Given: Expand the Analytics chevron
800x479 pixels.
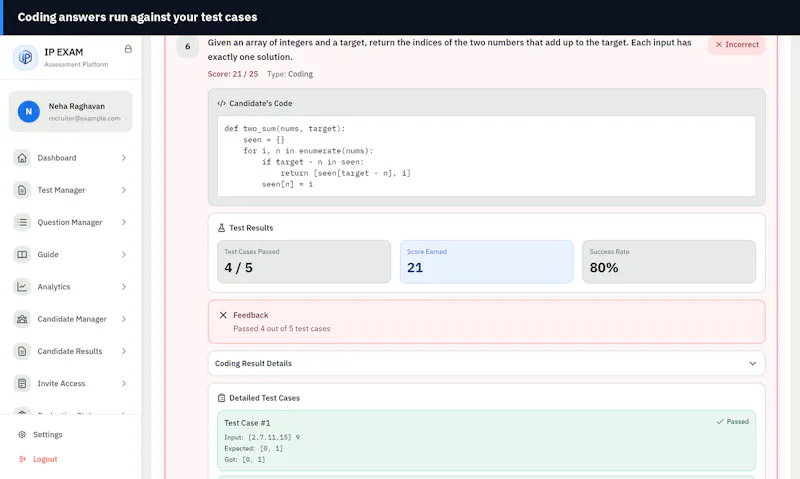Looking at the screenshot, I should coord(124,287).
